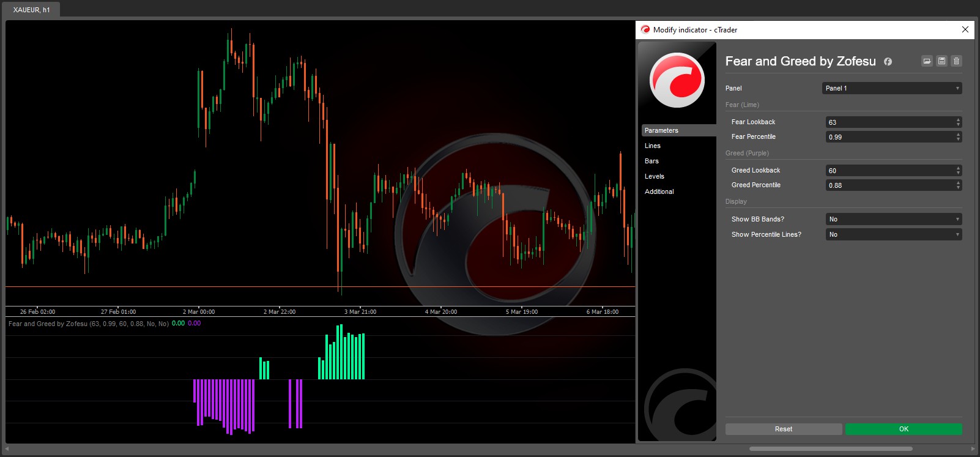The height and width of the screenshot is (457, 980).
Task: Click the load parameters folder icon
Action: click(927, 61)
